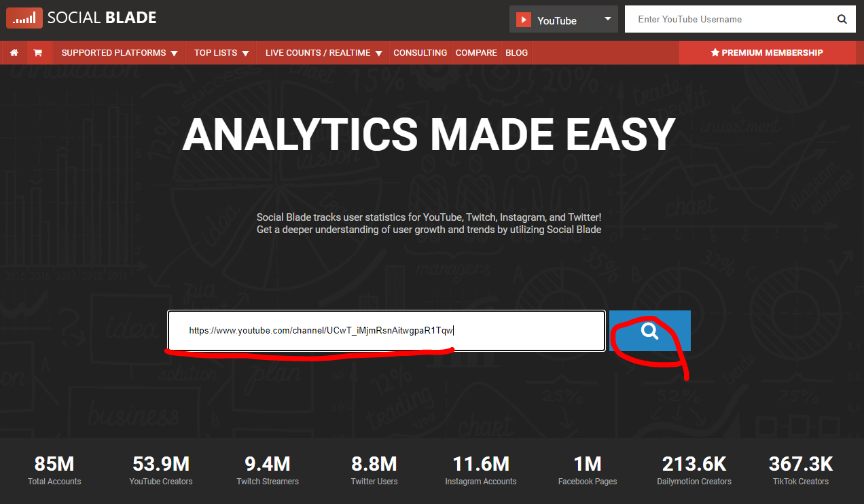Select the 367.3K TikTok Creators stat
864x504 pixels.
pyautogui.click(x=801, y=471)
